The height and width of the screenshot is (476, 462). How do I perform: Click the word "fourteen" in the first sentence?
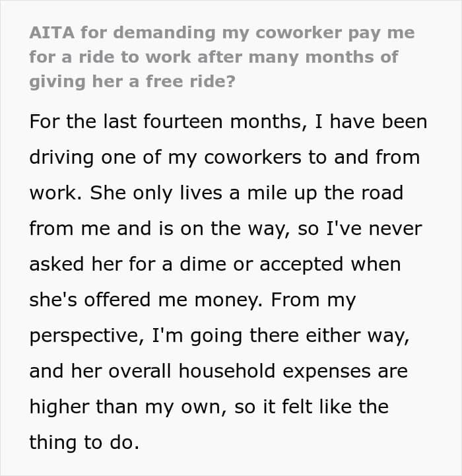[x=183, y=121]
